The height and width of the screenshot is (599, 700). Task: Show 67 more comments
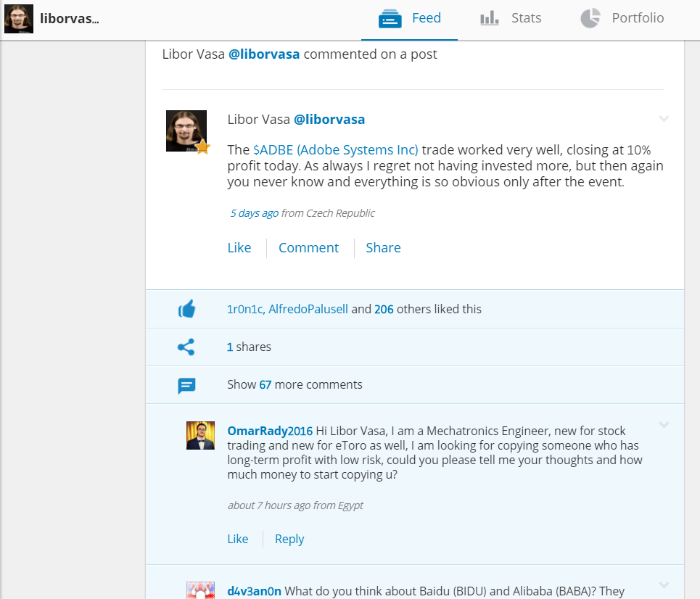tap(295, 384)
